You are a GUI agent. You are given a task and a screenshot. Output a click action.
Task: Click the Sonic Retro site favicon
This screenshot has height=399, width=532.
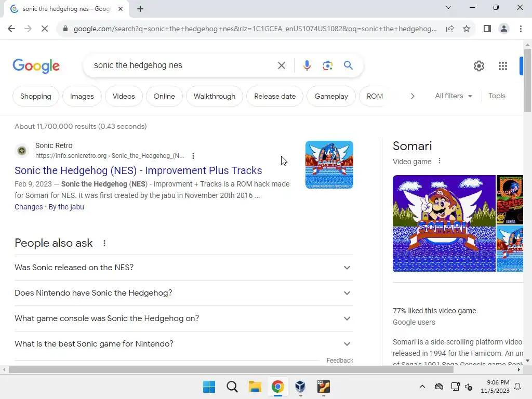click(x=22, y=150)
